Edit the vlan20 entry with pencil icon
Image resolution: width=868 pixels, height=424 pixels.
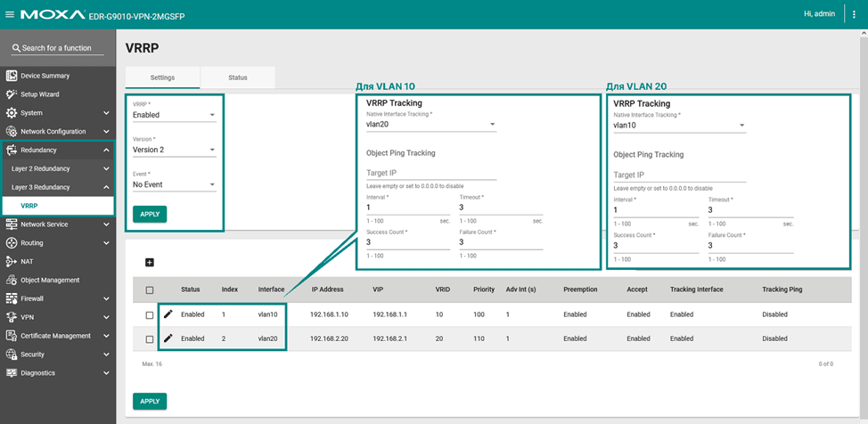coord(168,338)
